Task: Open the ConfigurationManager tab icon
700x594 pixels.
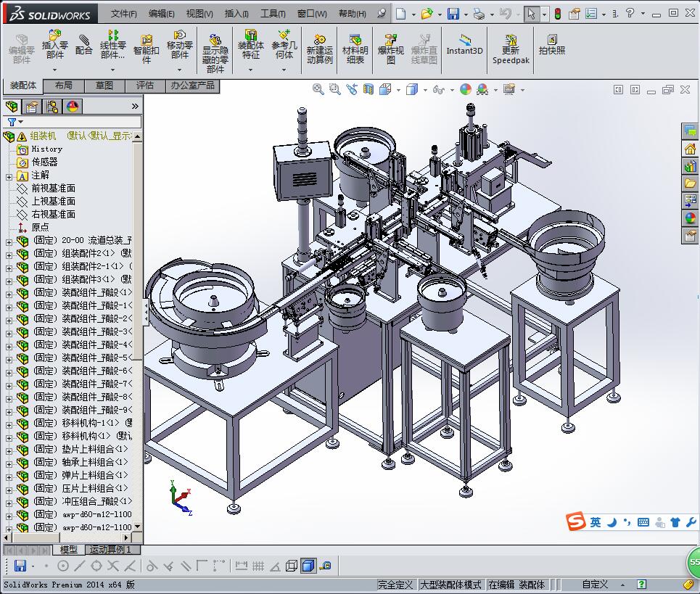Action: click(x=52, y=107)
